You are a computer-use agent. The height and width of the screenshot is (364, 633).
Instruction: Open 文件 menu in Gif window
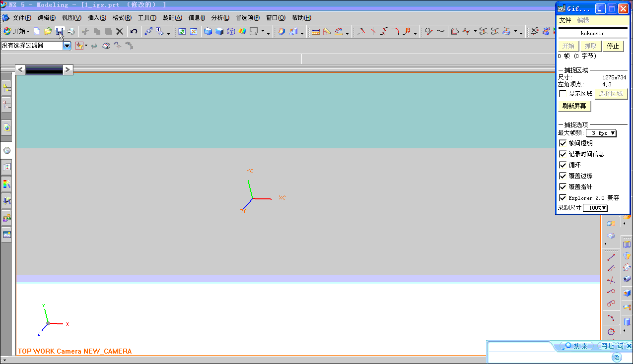coord(565,20)
